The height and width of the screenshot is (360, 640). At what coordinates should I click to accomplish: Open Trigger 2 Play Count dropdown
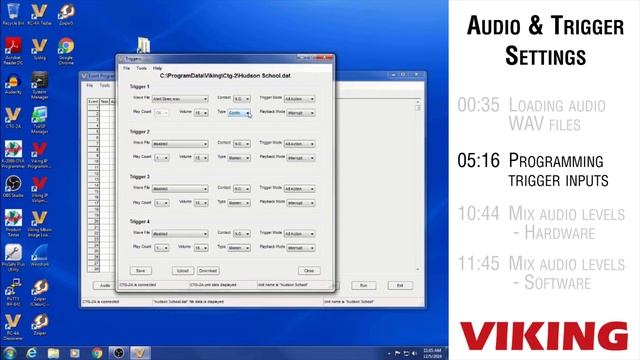tap(162, 158)
